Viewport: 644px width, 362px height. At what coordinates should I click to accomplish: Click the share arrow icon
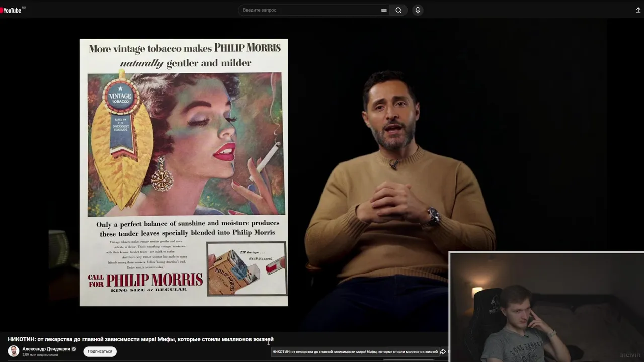coord(443,352)
